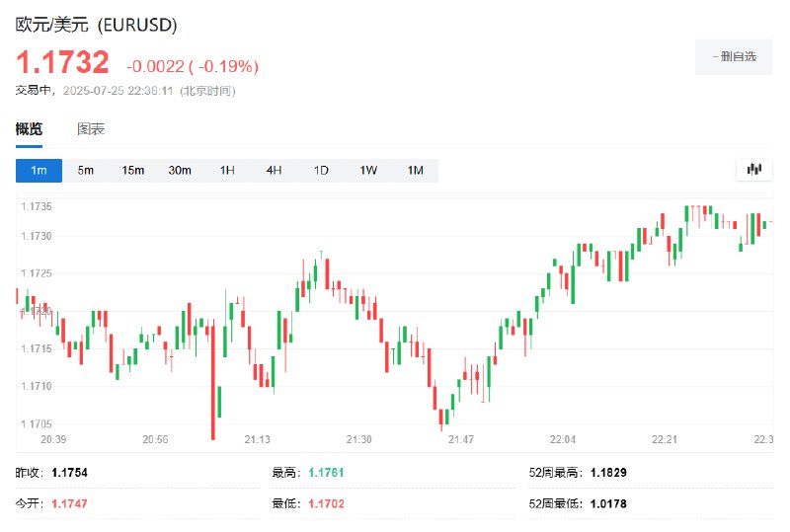Click the 52周最高 value 1.1829
Image resolution: width=790 pixels, height=532 pixels.
(608, 473)
